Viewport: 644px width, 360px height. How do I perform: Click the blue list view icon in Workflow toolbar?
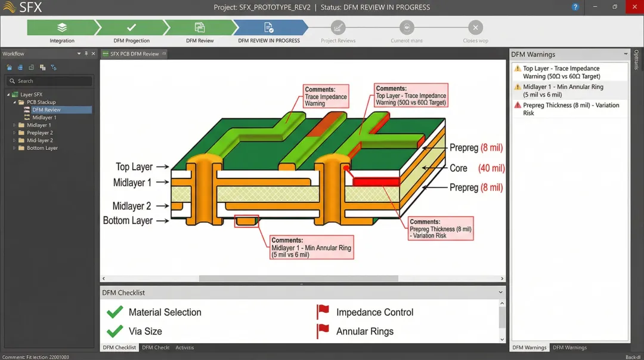20,67
